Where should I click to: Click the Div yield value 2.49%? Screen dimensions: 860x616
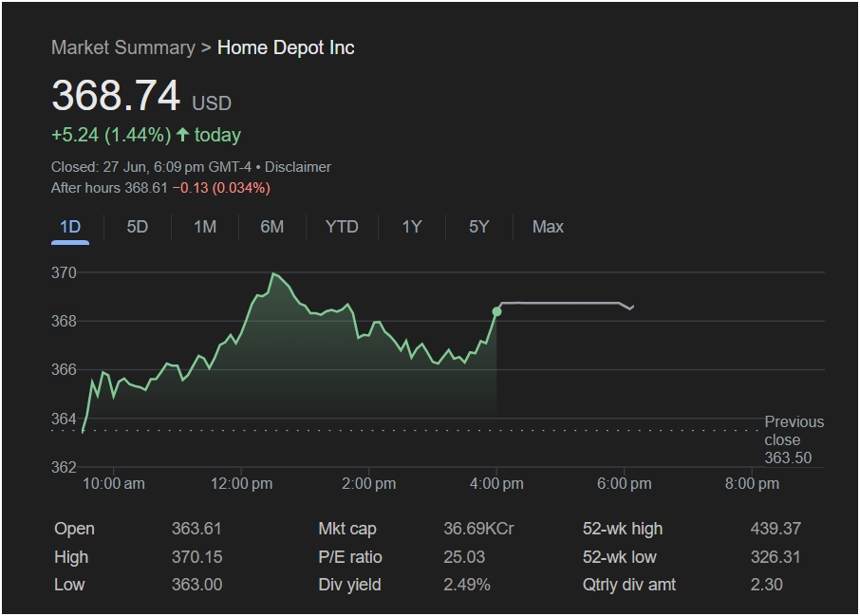(467, 585)
